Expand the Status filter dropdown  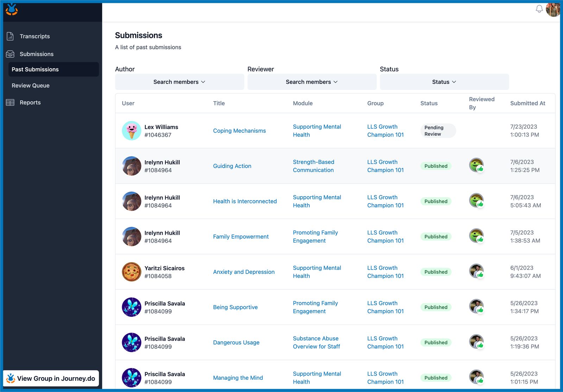[x=444, y=82]
